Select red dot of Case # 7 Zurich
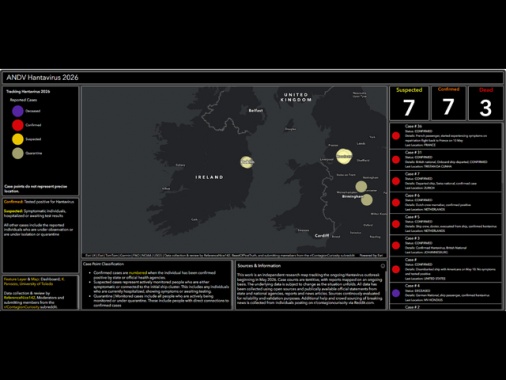This screenshot has width=506, height=380. click(396, 181)
